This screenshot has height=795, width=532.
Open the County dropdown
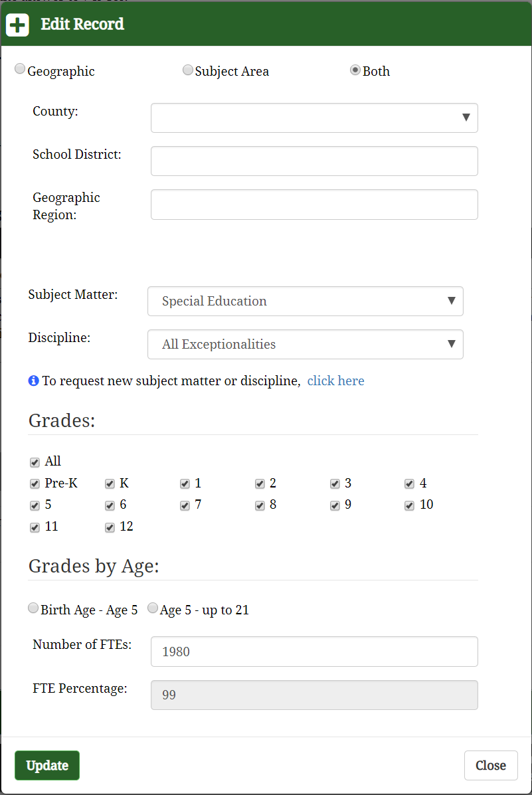pos(314,118)
